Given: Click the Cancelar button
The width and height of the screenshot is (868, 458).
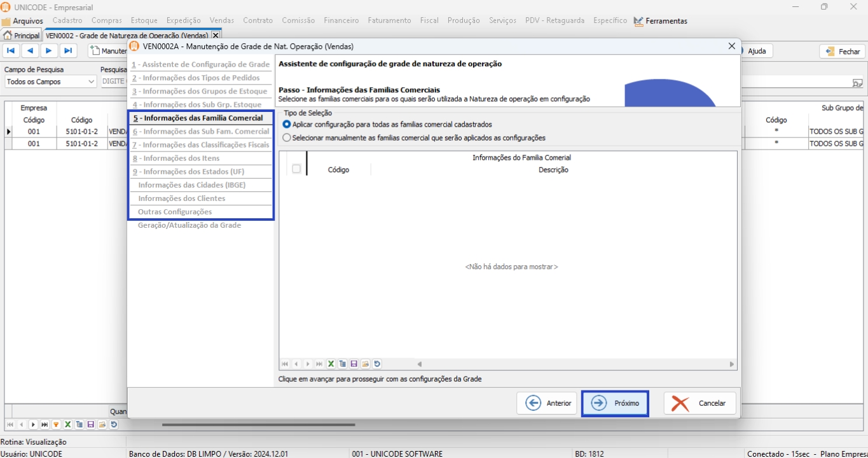Looking at the screenshot, I should click(699, 403).
